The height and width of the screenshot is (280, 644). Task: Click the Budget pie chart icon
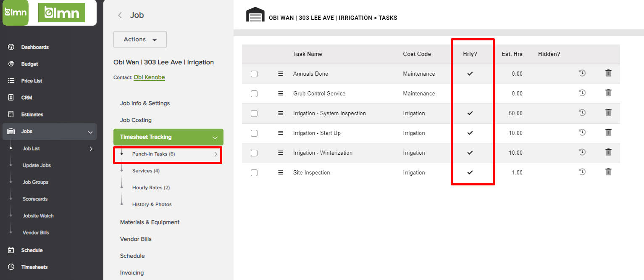coord(11,64)
